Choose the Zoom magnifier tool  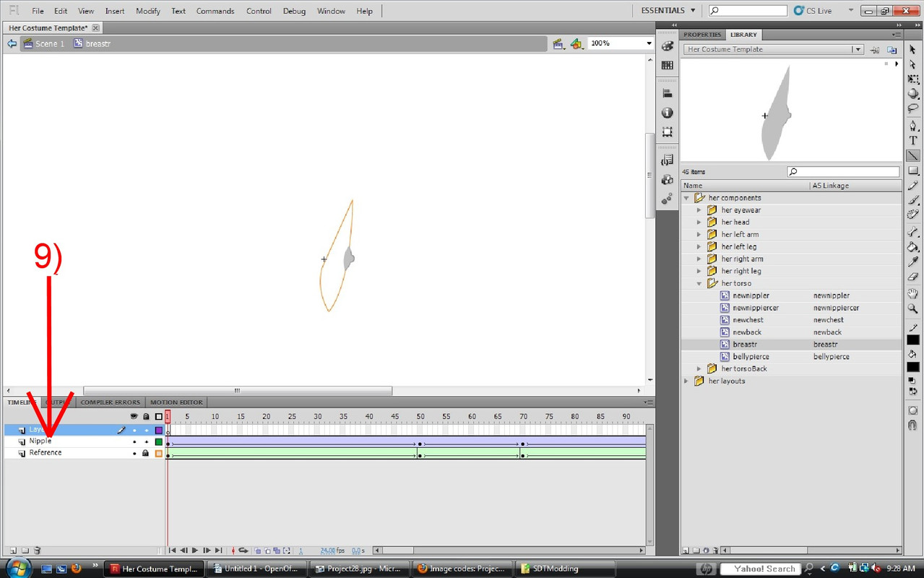913,309
